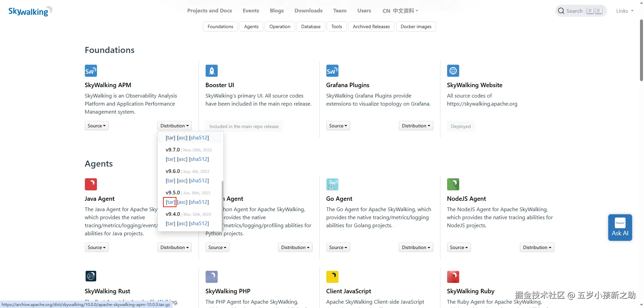
Task: Open the Links dropdown menu
Action: tap(625, 11)
